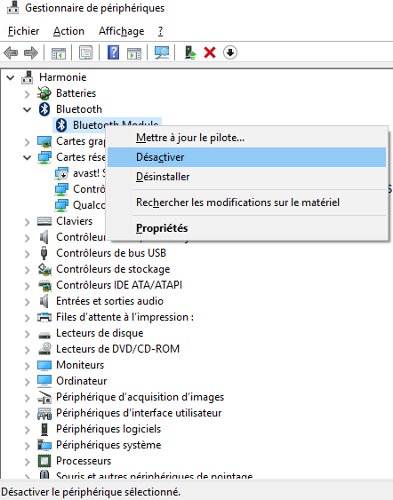This screenshot has height=500, width=393.
Task: Click the Contrôleurs de bus USB icon
Action: pos(44,253)
